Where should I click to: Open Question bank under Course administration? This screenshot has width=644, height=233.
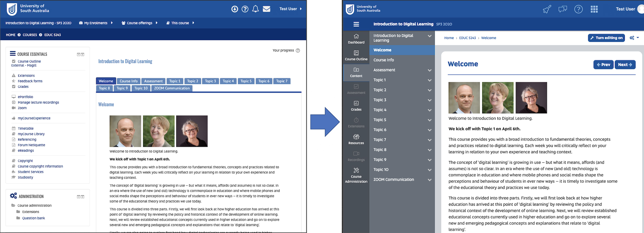pos(34,218)
